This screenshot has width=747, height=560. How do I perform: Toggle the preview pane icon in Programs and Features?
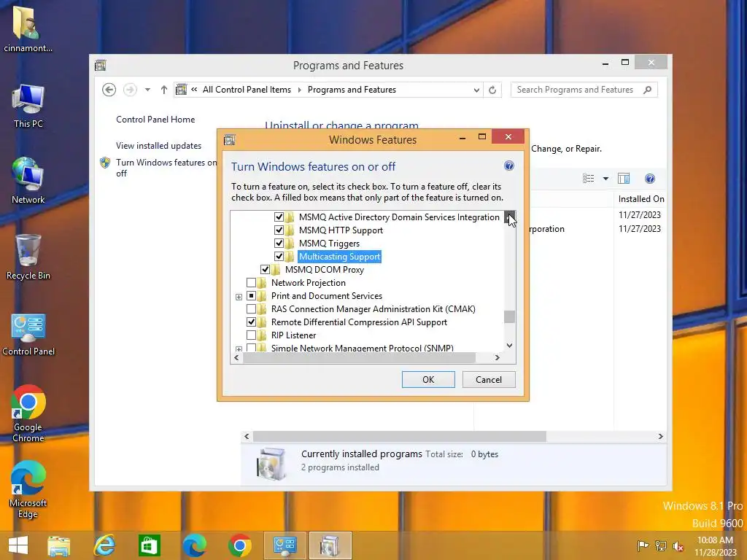point(624,179)
